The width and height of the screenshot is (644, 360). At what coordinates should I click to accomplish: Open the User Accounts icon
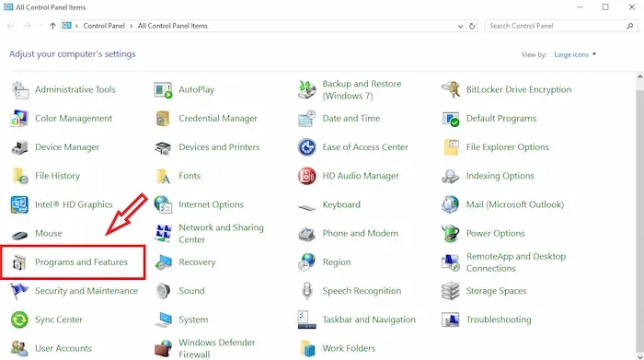(x=19, y=349)
